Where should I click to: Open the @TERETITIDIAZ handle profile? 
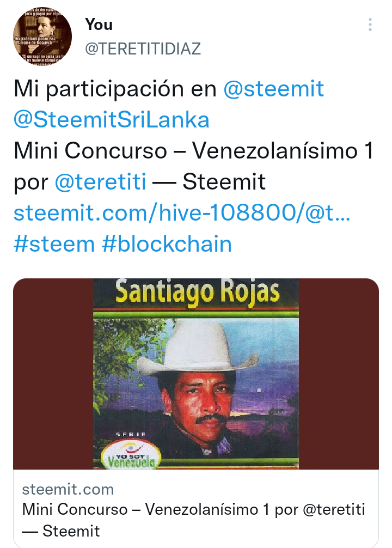tap(143, 48)
